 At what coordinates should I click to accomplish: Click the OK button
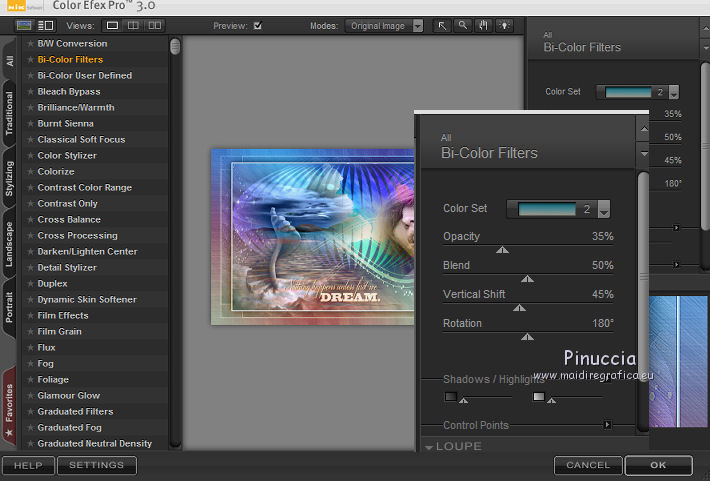657,465
